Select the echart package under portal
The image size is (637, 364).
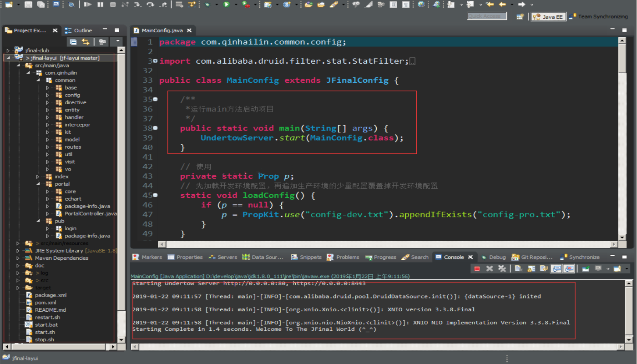click(73, 199)
